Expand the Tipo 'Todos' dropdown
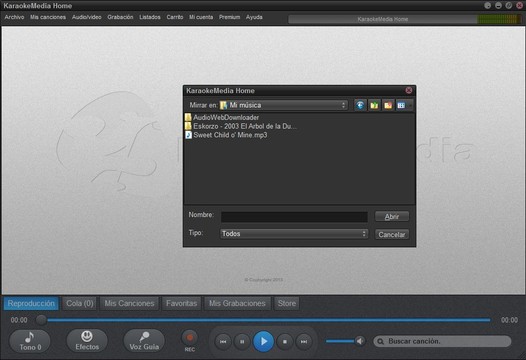 (x=294, y=234)
